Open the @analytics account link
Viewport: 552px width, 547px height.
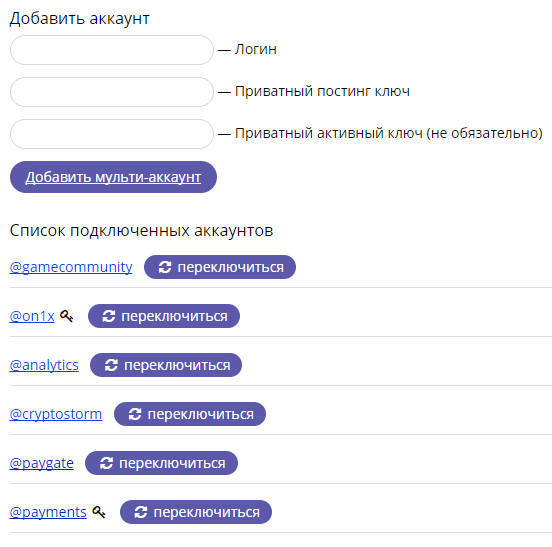pyautogui.click(x=44, y=365)
